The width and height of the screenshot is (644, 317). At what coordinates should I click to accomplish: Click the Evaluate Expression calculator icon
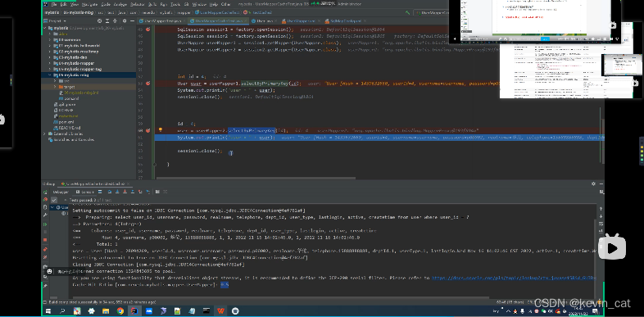coord(157,192)
